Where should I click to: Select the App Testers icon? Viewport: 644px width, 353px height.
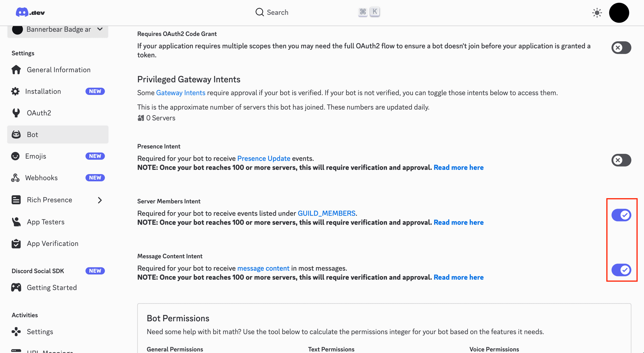coord(16,222)
